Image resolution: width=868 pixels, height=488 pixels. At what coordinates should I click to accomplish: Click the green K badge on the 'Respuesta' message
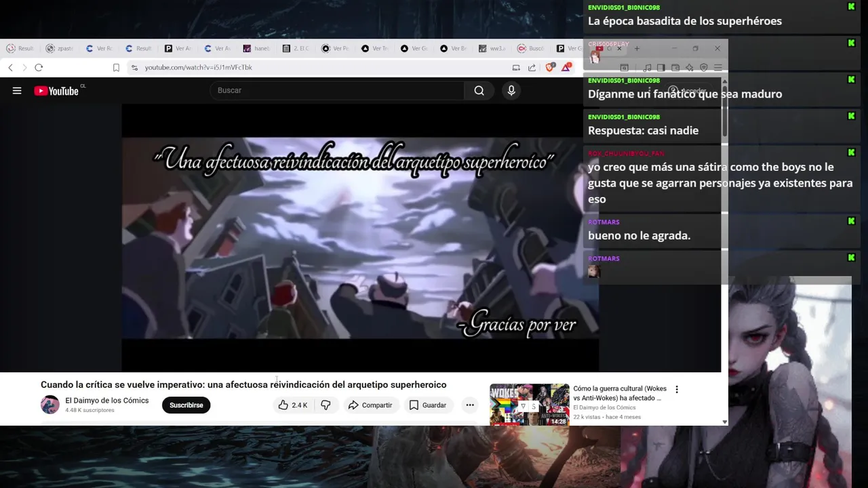(851, 116)
